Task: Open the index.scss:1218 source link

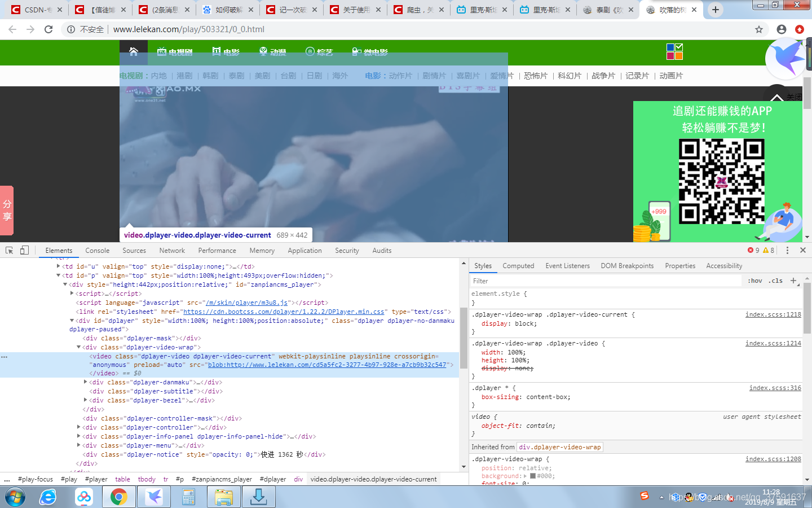Action: (x=773, y=314)
